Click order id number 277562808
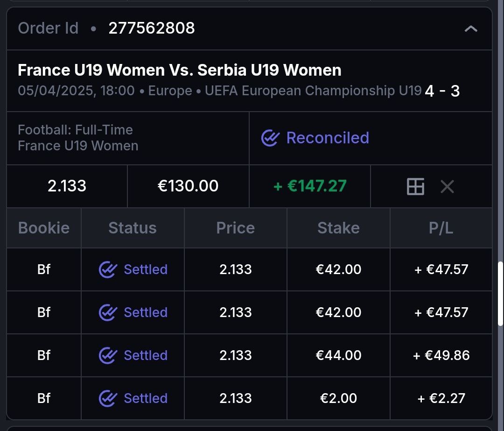 pyautogui.click(x=152, y=28)
